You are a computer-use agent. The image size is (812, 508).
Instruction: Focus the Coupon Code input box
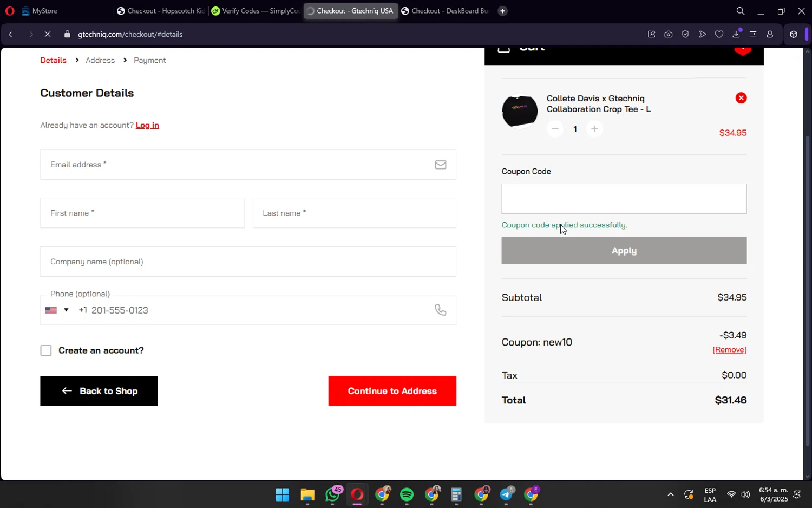point(624,199)
